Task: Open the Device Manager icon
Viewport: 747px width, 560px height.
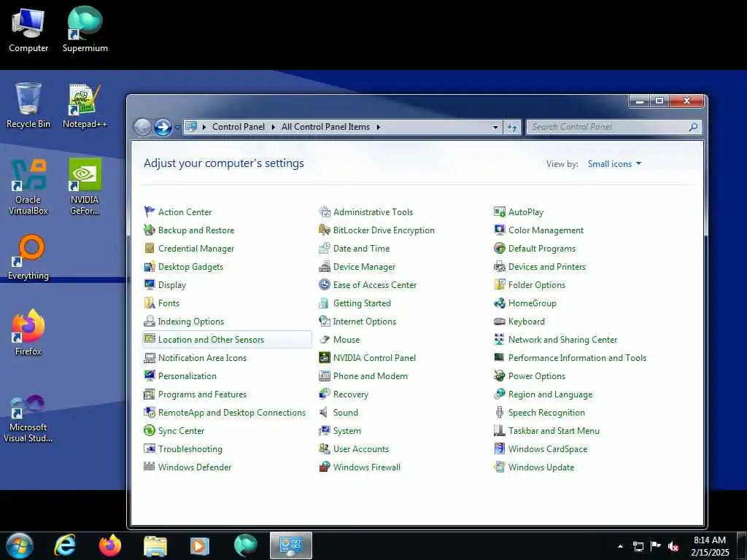Action: coord(325,267)
